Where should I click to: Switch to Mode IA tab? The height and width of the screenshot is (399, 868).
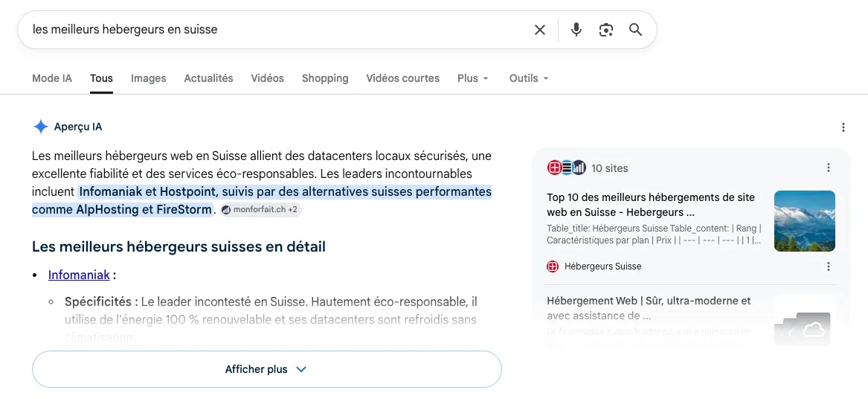[52, 78]
